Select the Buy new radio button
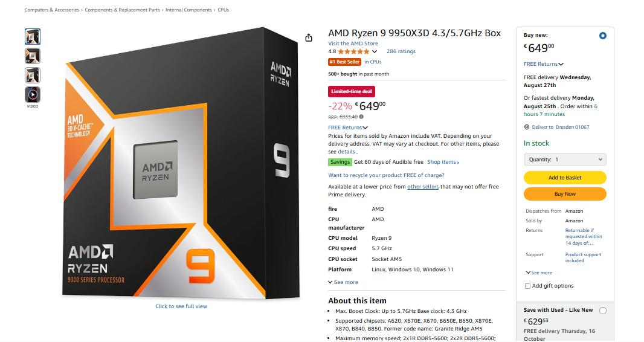The width and height of the screenshot is (644, 342). click(x=602, y=36)
